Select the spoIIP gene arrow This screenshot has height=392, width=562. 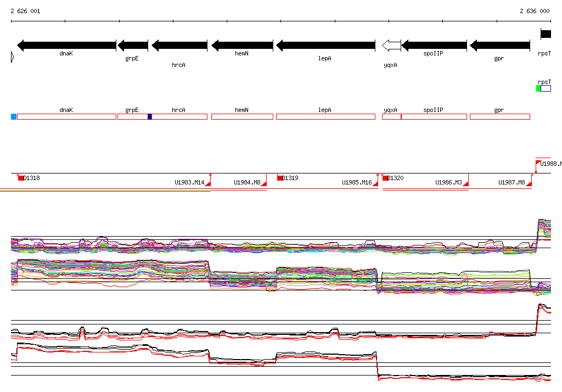pos(434,46)
